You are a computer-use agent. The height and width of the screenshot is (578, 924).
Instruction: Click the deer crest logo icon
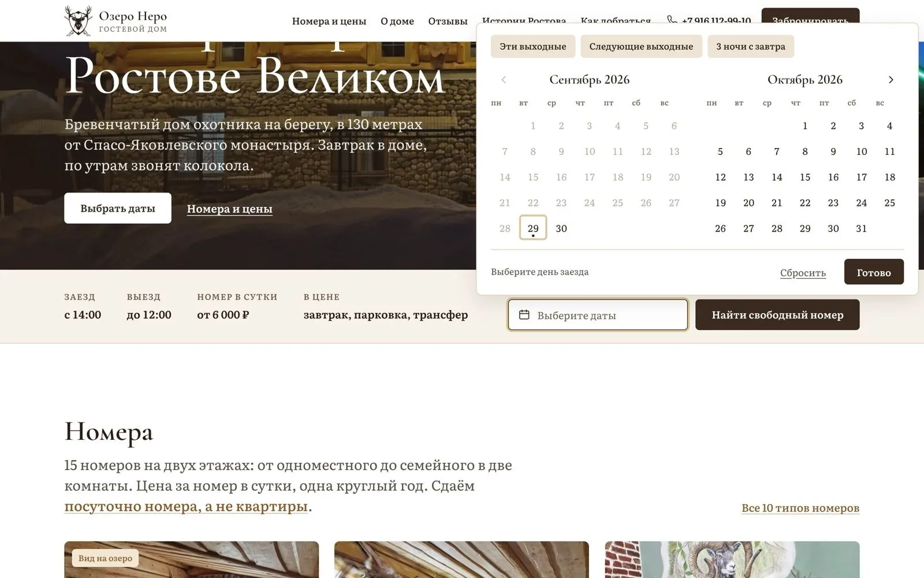[78, 21]
